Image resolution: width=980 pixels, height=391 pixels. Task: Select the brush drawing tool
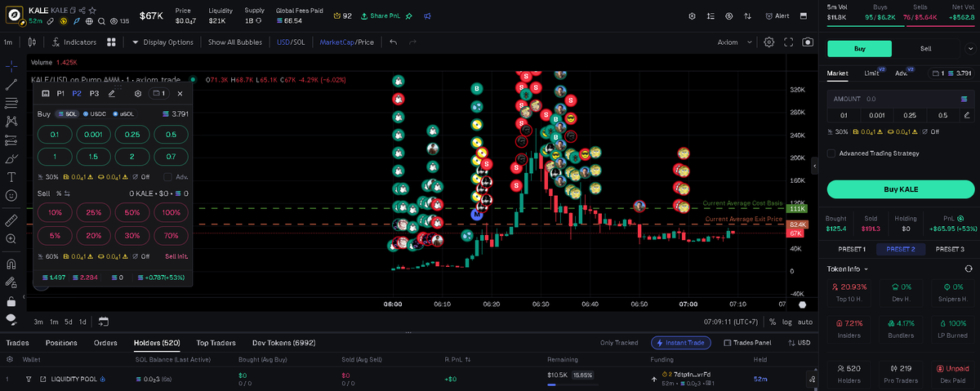click(x=11, y=158)
